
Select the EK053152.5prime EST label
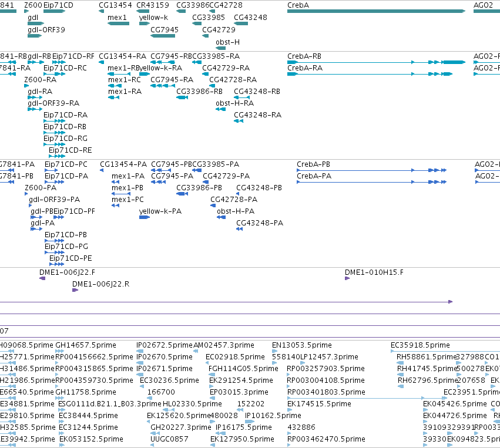point(91,439)
